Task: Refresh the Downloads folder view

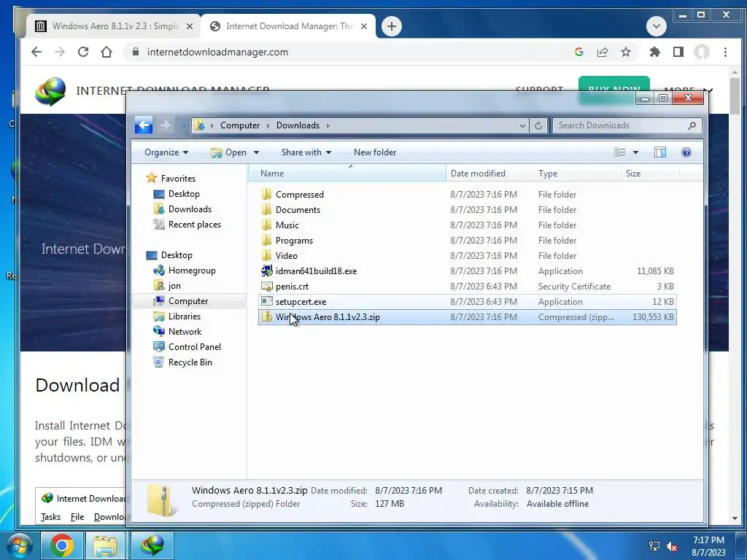Action: pyautogui.click(x=538, y=125)
